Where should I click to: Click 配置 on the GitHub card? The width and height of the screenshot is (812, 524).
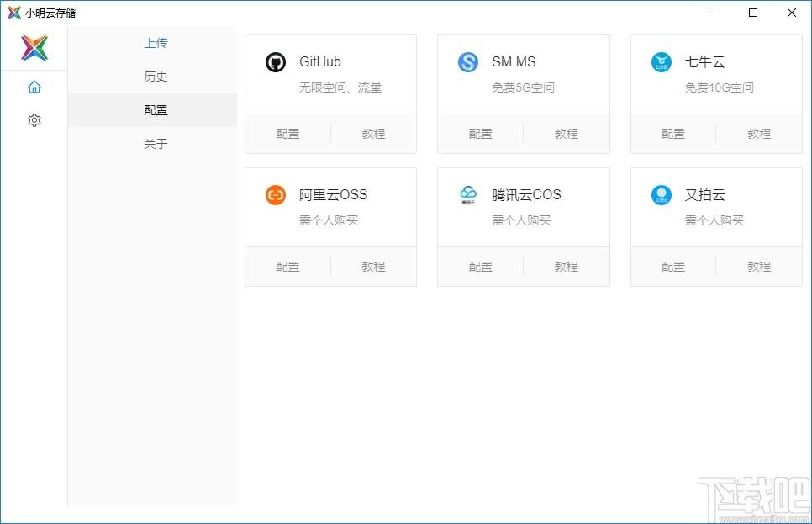[287, 134]
